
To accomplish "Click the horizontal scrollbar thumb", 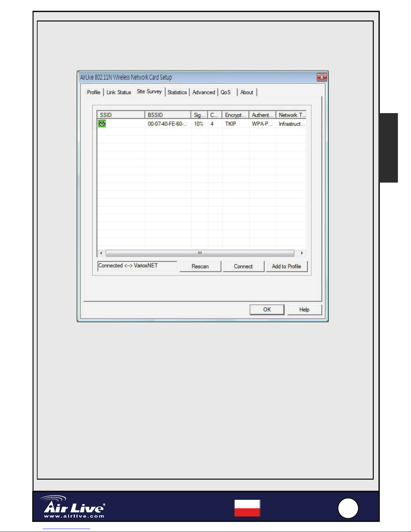I will pyautogui.click(x=200, y=253).
